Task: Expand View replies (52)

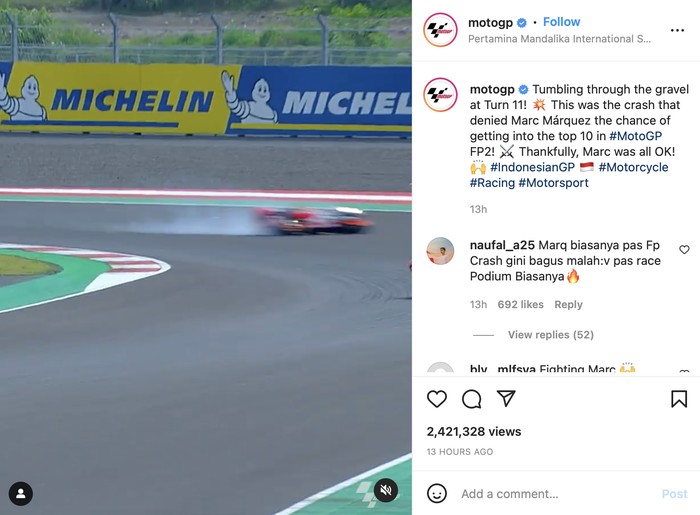Action: point(550,335)
